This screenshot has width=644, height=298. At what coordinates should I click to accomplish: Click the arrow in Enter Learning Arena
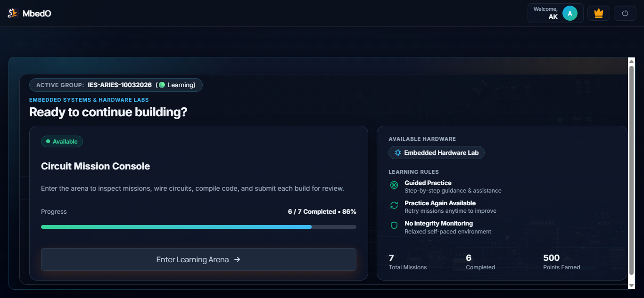pos(237,259)
